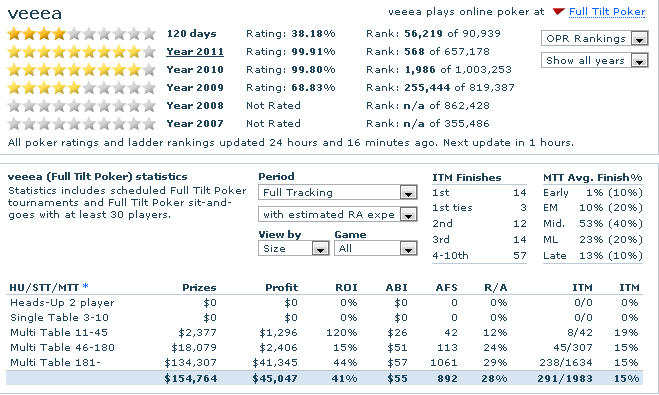The width and height of the screenshot is (659, 395).
Task: Click the gray Year 2008 stars
Action: [x=82, y=105]
